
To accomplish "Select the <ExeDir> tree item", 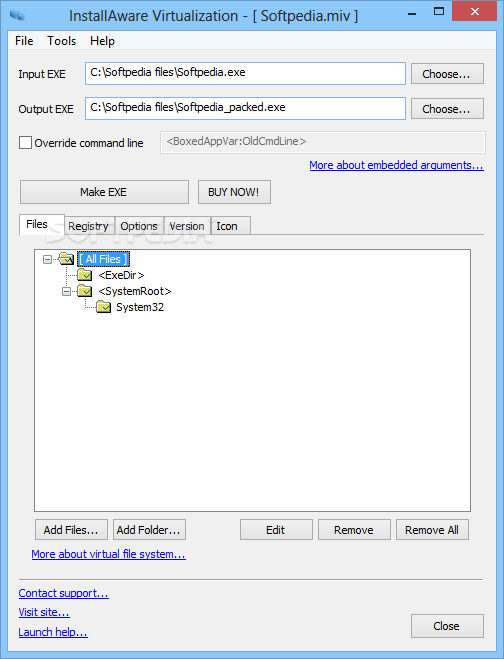I will [121, 275].
